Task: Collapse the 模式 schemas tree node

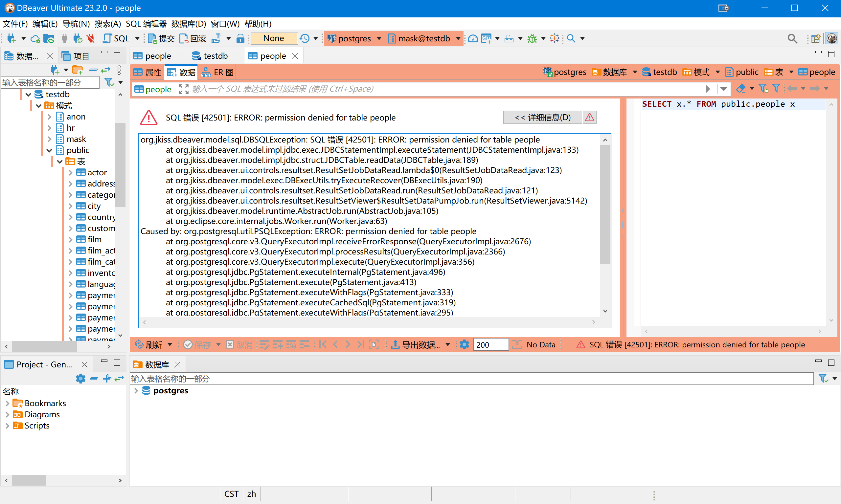Action: tap(39, 106)
